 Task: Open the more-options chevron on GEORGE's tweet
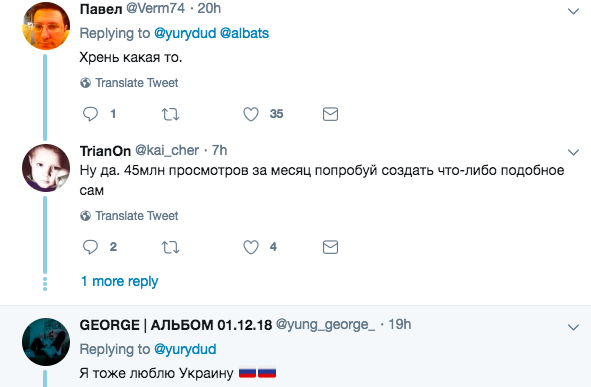[x=573, y=327]
